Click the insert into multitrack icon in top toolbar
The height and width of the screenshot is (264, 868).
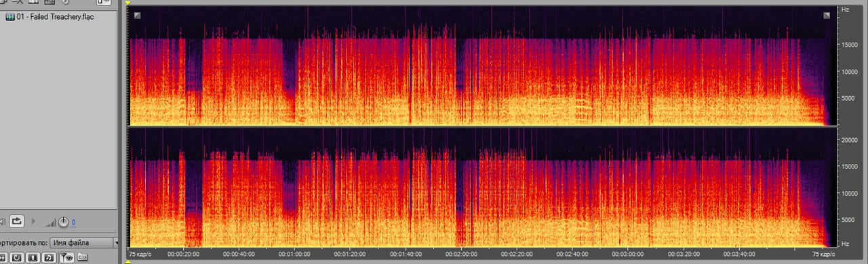coord(50,2)
